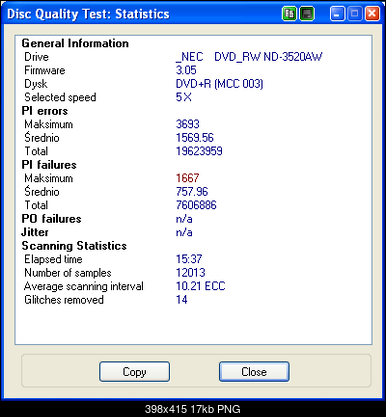The image size is (386, 417).
Task: Click the green chart icon in title bar
Action: pyautogui.click(x=289, y=14)
